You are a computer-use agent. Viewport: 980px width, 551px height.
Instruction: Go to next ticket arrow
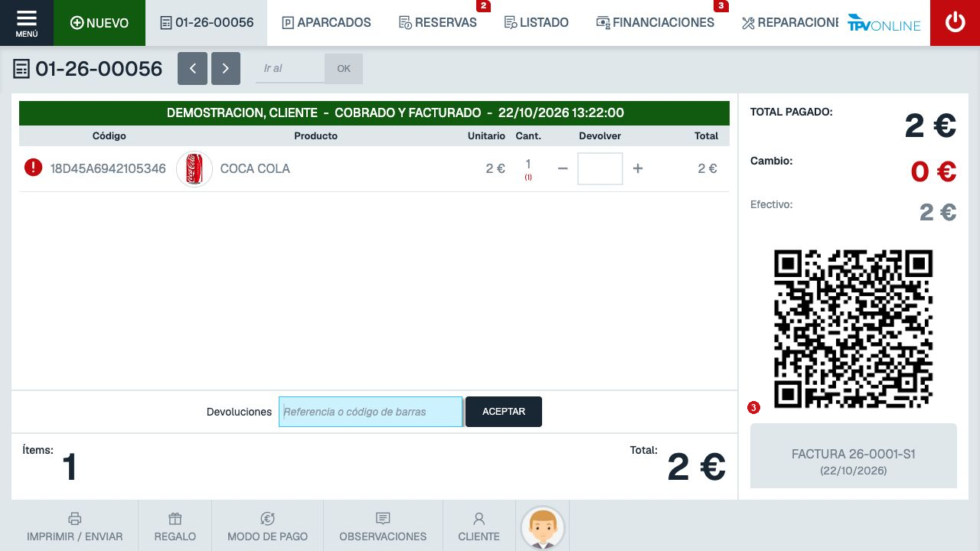(x=225, y=69)
